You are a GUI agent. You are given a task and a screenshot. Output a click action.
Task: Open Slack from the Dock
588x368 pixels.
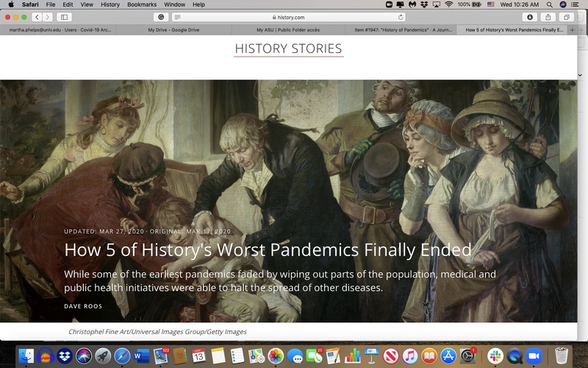click(495, 355)
